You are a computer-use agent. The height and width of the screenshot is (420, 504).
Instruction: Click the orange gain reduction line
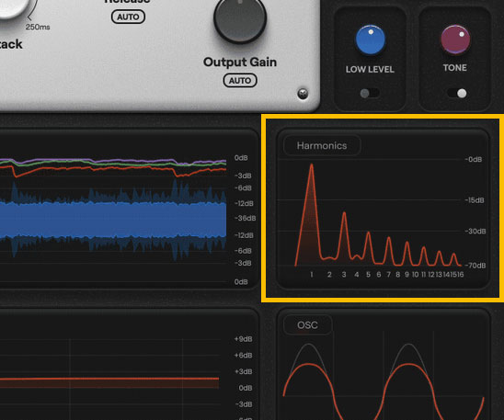pos(109,379)
